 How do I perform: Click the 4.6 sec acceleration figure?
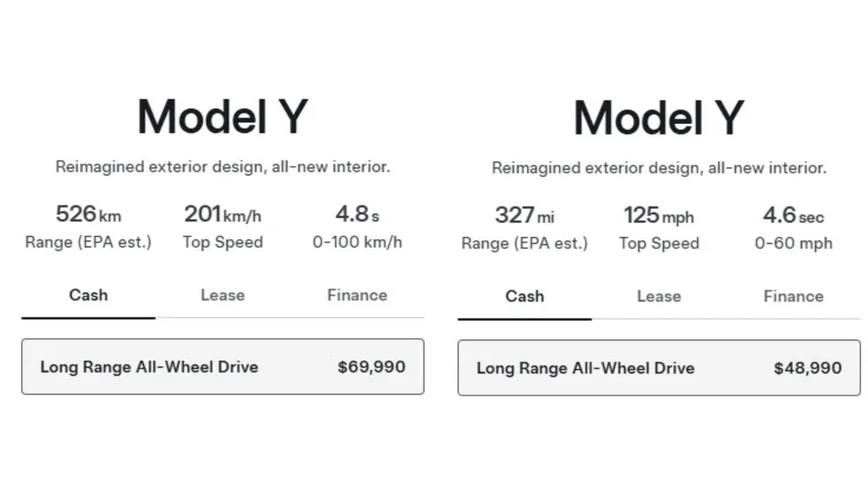point(793,216)
